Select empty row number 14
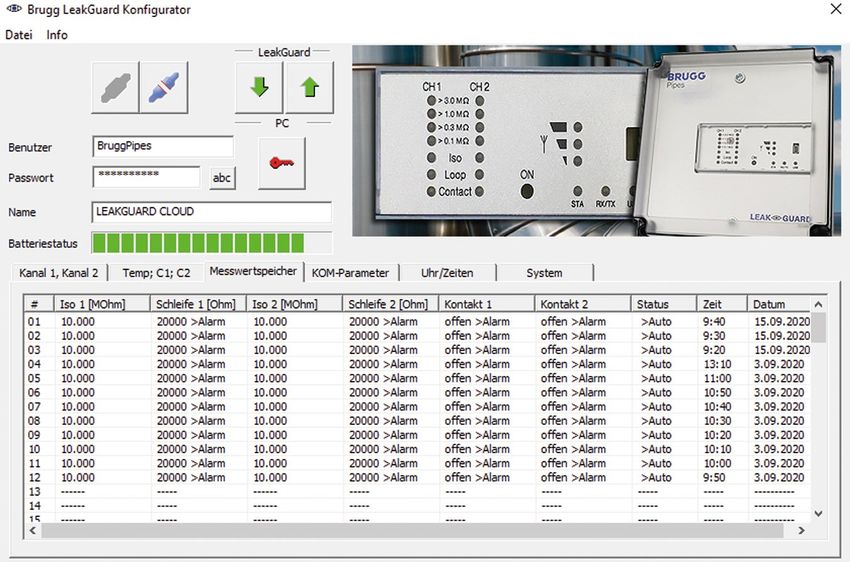The width and height of the screenshot is (850, 562). [34, 506]
